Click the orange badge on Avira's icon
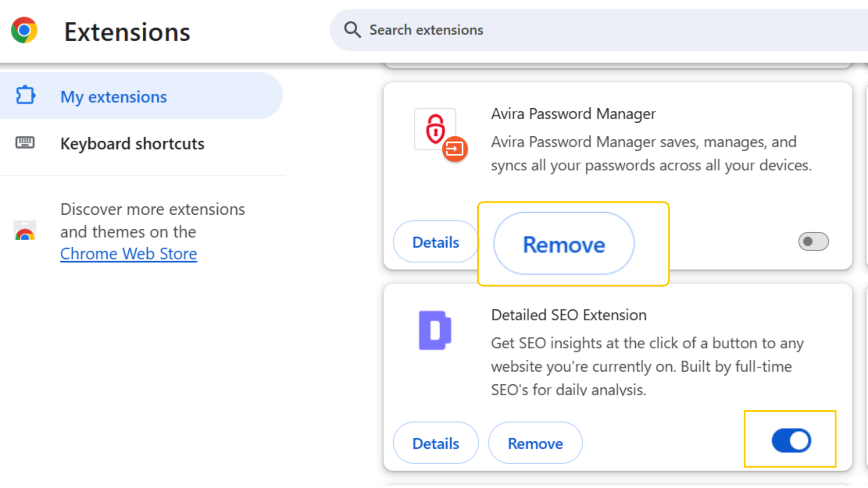 tap(455, 149)
